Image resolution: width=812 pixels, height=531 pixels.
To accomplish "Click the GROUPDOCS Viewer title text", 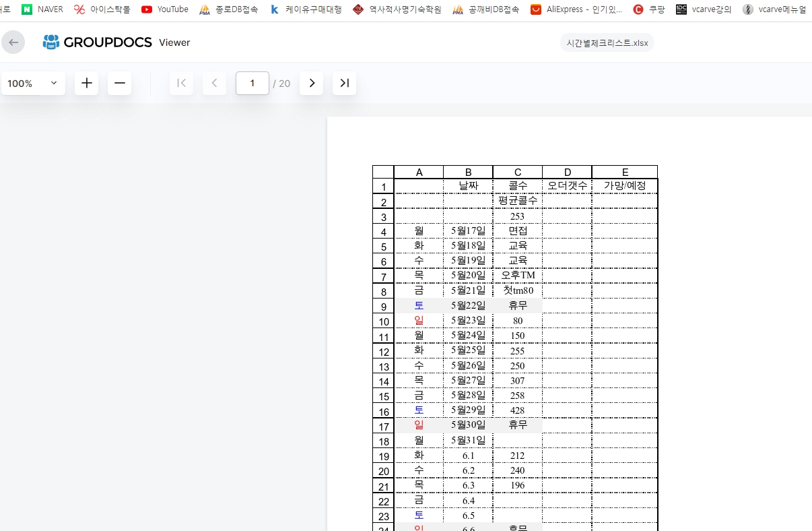I will (x=127, y=42).
